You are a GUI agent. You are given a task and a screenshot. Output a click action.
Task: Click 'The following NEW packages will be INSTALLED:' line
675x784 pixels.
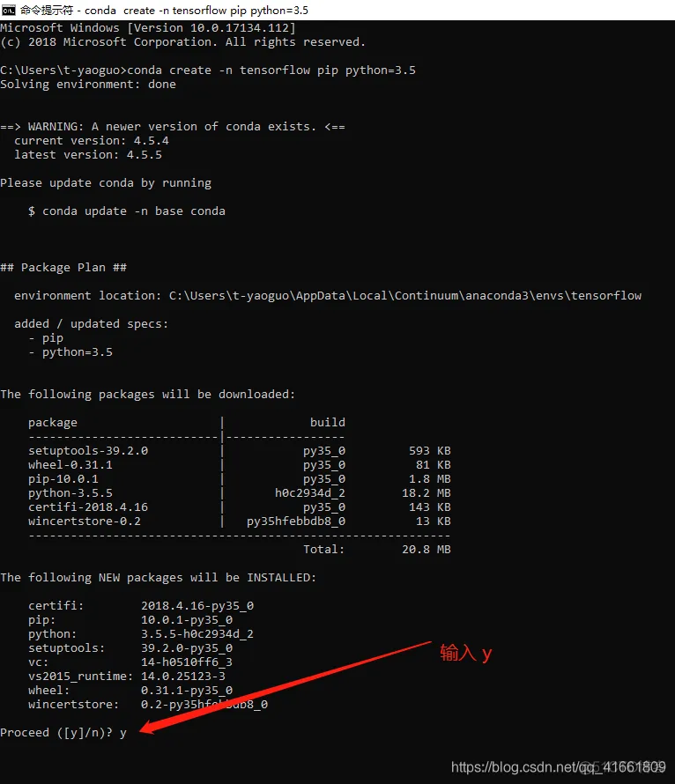(x=159, y=578)
